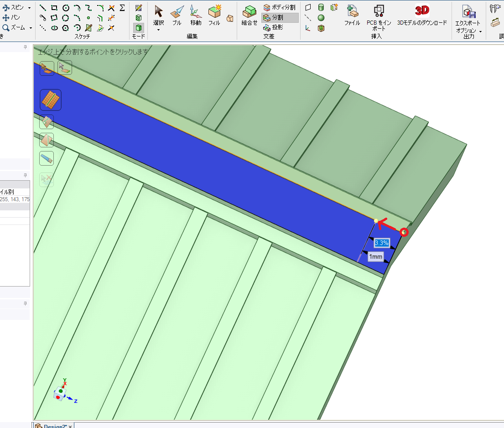Expand Export Options (エクスポートオプション) dropdown
504x428 pixels.
click(480, 31)
